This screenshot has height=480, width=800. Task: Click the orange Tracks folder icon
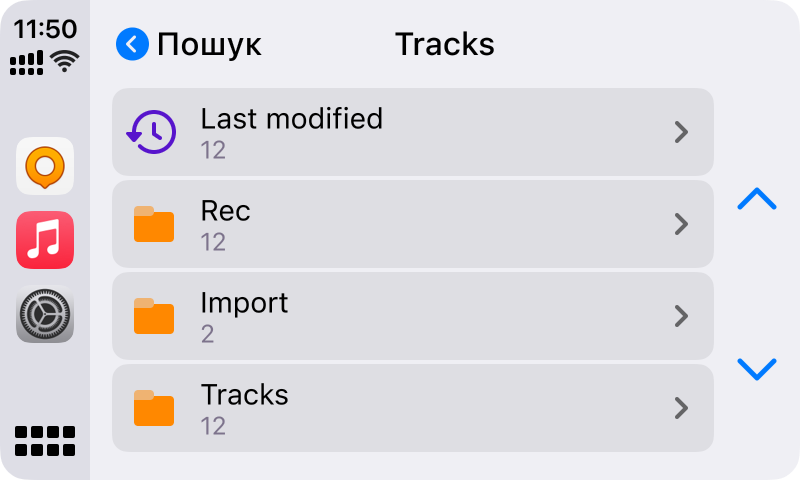(154, 408)
